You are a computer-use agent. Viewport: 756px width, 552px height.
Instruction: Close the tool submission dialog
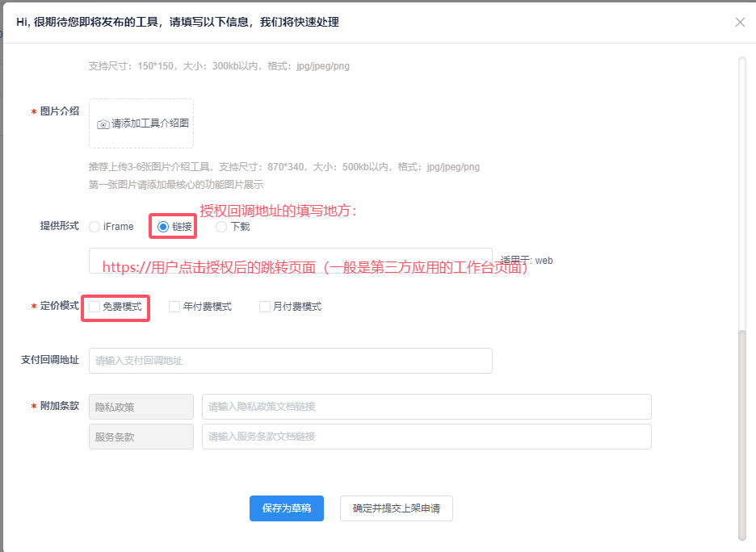pyautogui.click(x=740, y=23)
